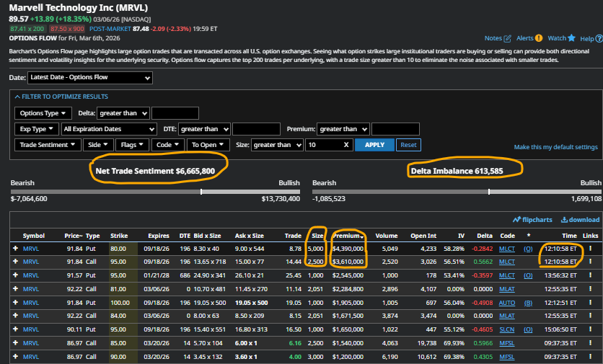Open the Options Type dropdown
The width and height of the screenshot is (603, 364).
coord(43,113)
